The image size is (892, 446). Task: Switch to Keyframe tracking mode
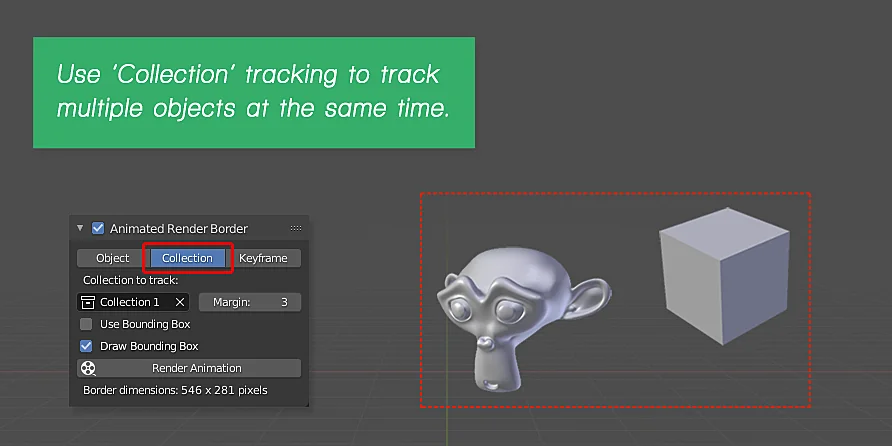click(263, 258)
